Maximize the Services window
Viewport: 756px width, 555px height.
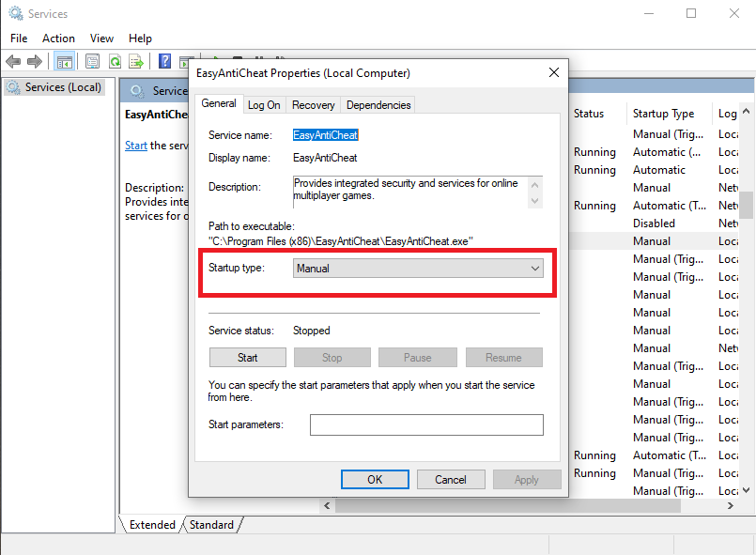(x=691, y=13)
